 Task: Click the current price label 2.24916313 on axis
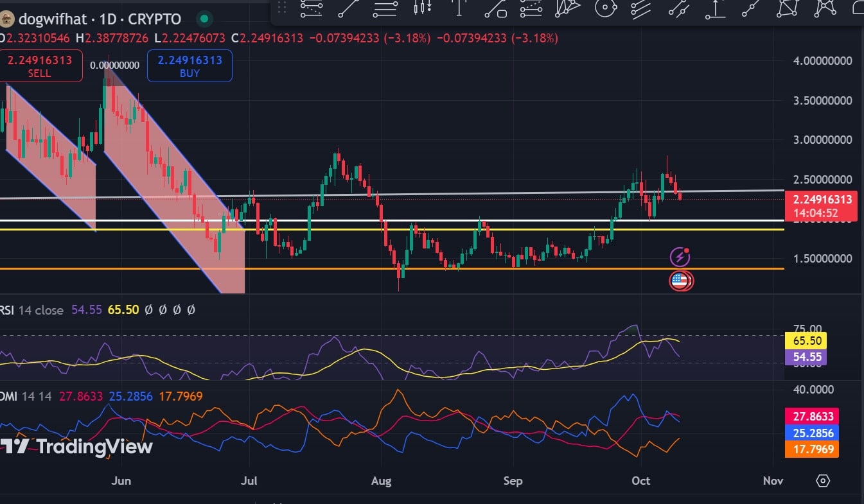822,199
